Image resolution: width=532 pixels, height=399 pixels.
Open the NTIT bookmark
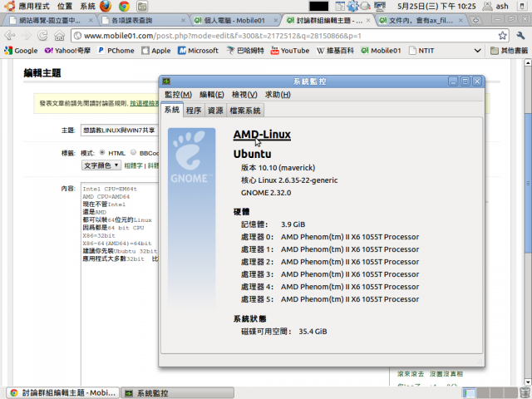pyautogui.click(x=421, y=51)
